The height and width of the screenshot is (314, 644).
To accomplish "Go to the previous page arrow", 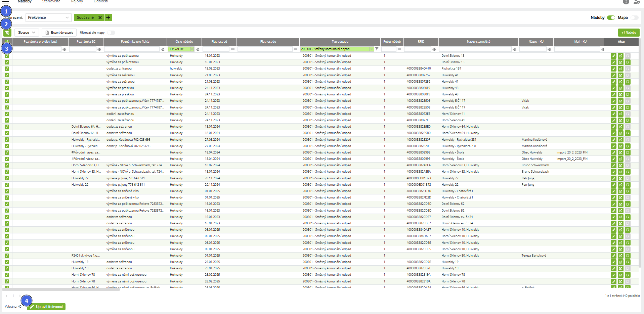I will coord(7,296).
